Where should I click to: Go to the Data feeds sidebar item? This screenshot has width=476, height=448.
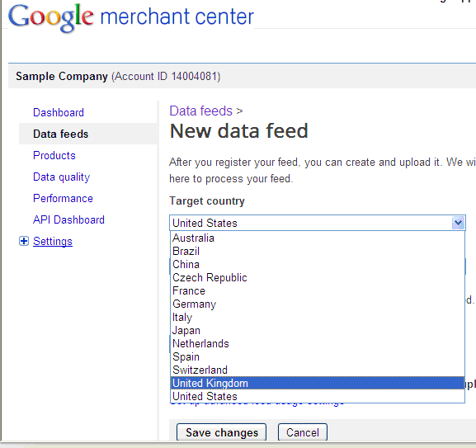point(61,134)
